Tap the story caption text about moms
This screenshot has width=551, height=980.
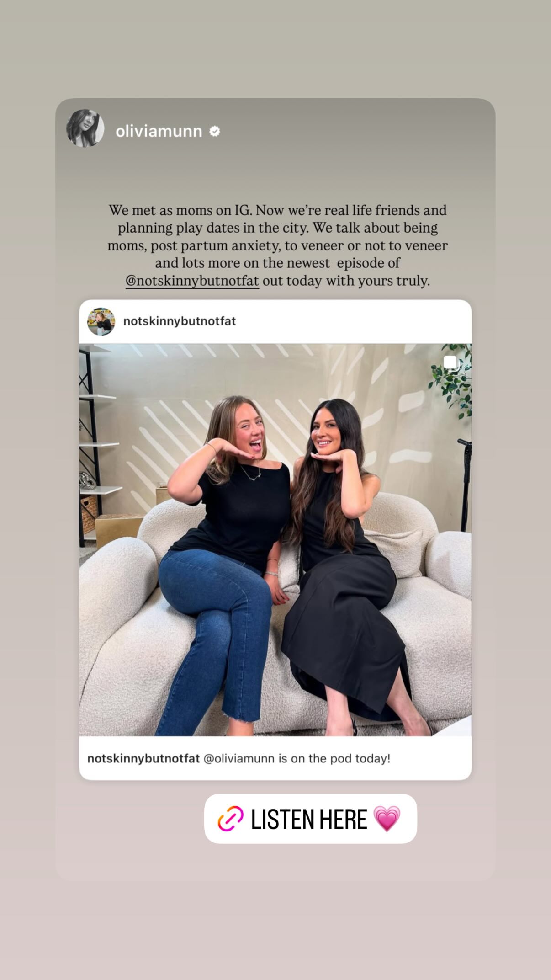pyautogui.click(x=278, y=245)
